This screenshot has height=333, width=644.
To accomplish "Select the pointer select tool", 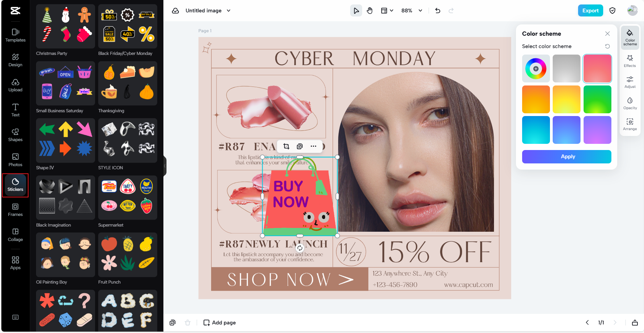I will tap(356, 11).
